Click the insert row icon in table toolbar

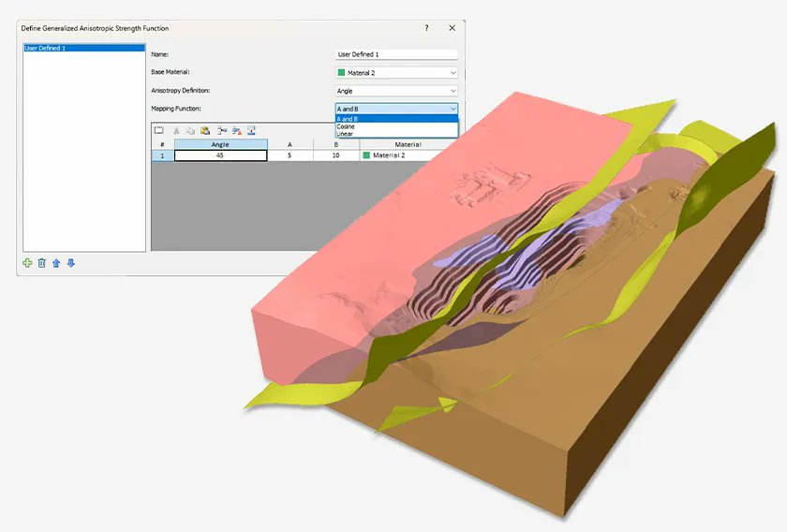point(221,131)
